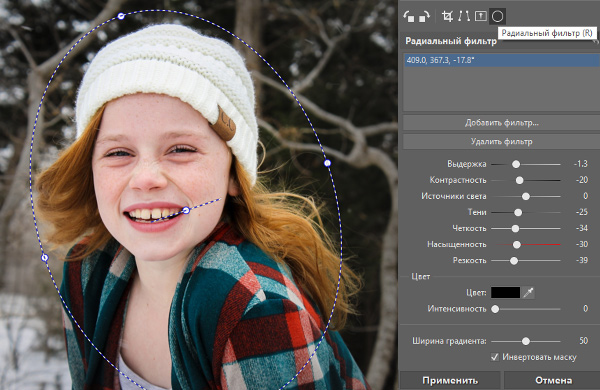Click the ellipse handle left of the scarf

point(45,258)
